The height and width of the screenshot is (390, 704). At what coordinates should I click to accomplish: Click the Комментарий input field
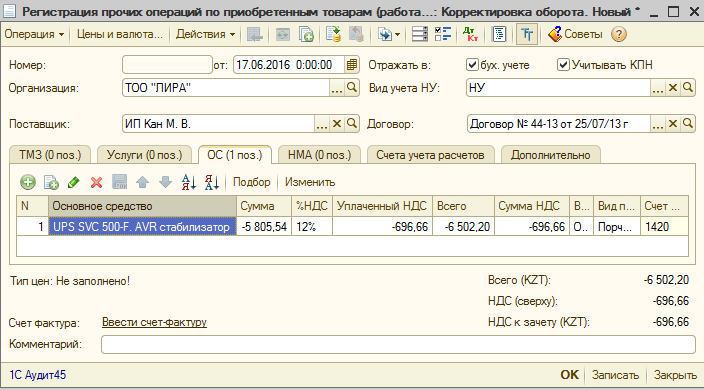[398, 345]
